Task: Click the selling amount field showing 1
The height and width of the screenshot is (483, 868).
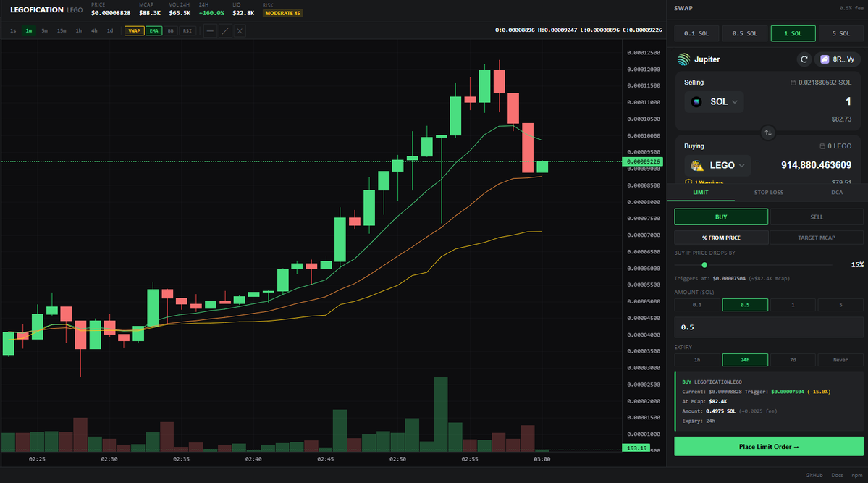Action: point(848,102)
